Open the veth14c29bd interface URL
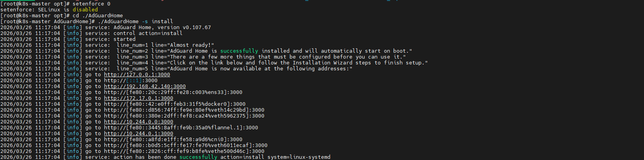Viewport: 644px width, 160px height. [184, 110]
